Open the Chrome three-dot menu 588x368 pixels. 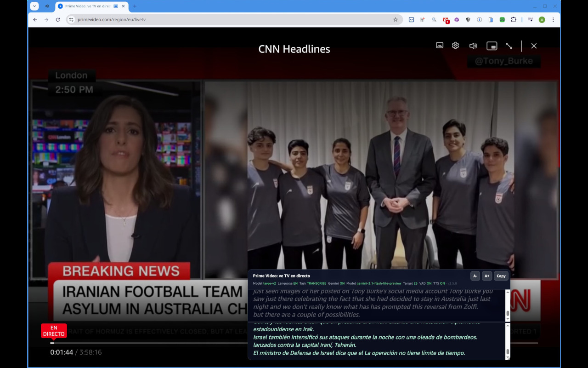pyautogui.click(x=553, y=20)
